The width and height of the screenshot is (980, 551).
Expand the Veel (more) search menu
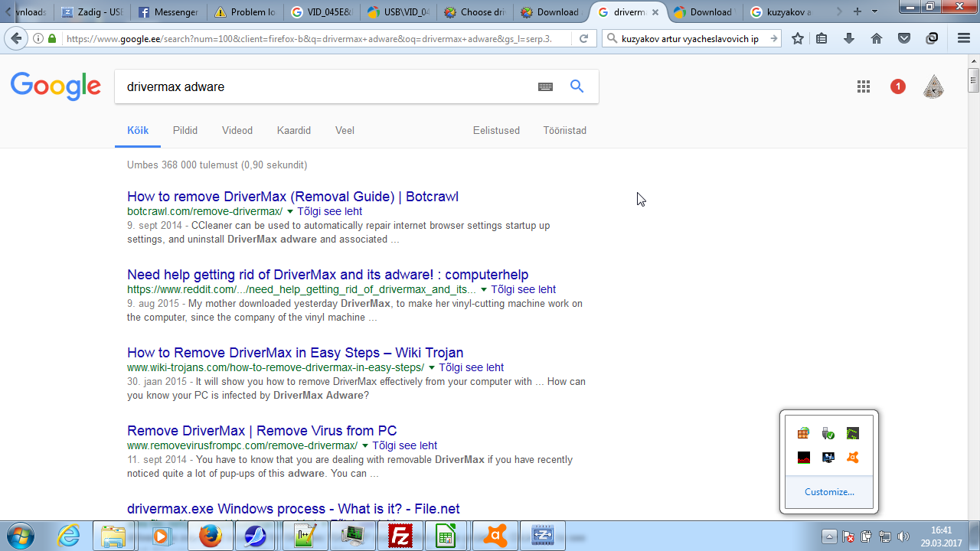(x=345, y=131)
